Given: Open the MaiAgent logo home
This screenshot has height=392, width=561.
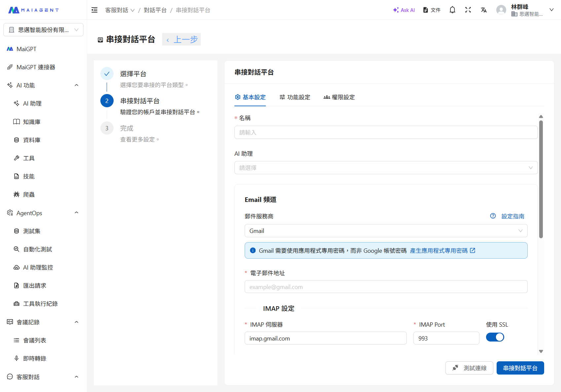Looking at the screenshot, I should click(33, 10).
